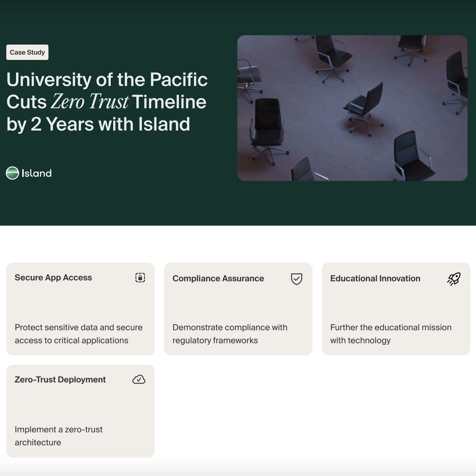This screenshot has height=476, width=476.
Task: Click the italic "Zero Trust" headline words
Action: tap(90, 102)
